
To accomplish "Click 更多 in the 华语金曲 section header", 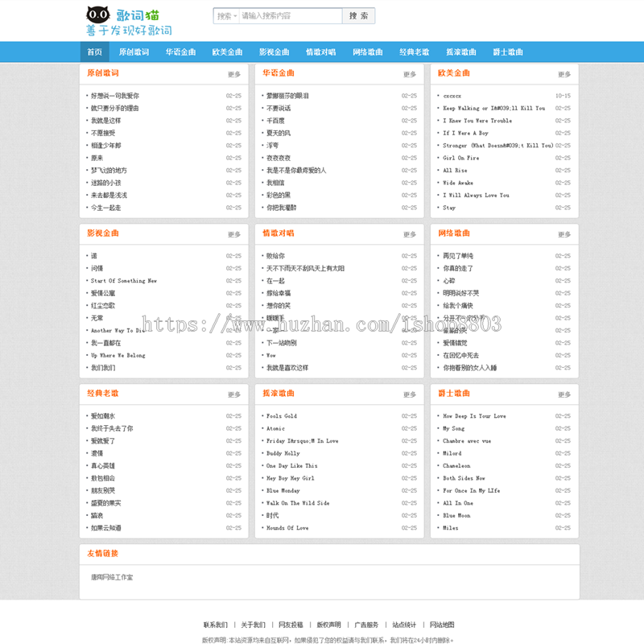I will [410, 74].
